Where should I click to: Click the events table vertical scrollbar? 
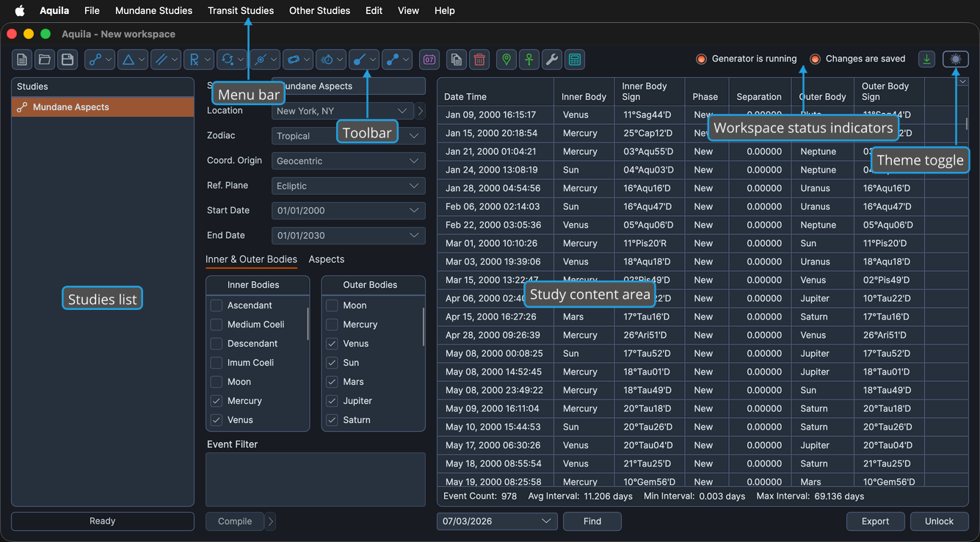(x=966, y=123)
